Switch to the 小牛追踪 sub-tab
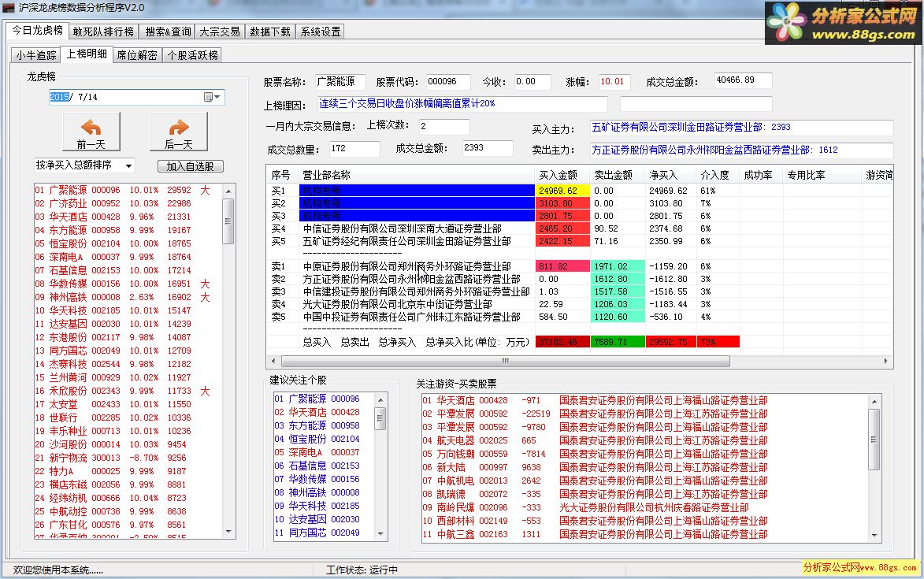Viewport: 924px width, 579px height. coord(36,55)
